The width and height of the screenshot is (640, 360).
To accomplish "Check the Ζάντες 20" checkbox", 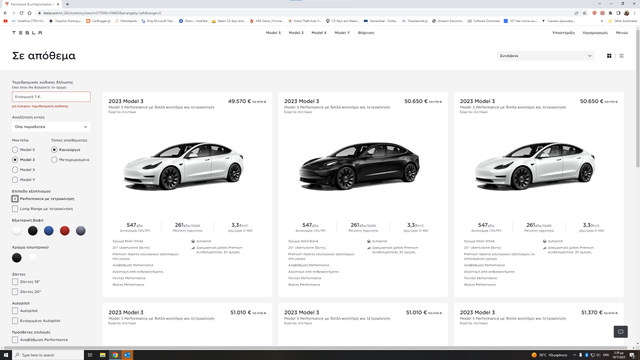I will point(15,291).
